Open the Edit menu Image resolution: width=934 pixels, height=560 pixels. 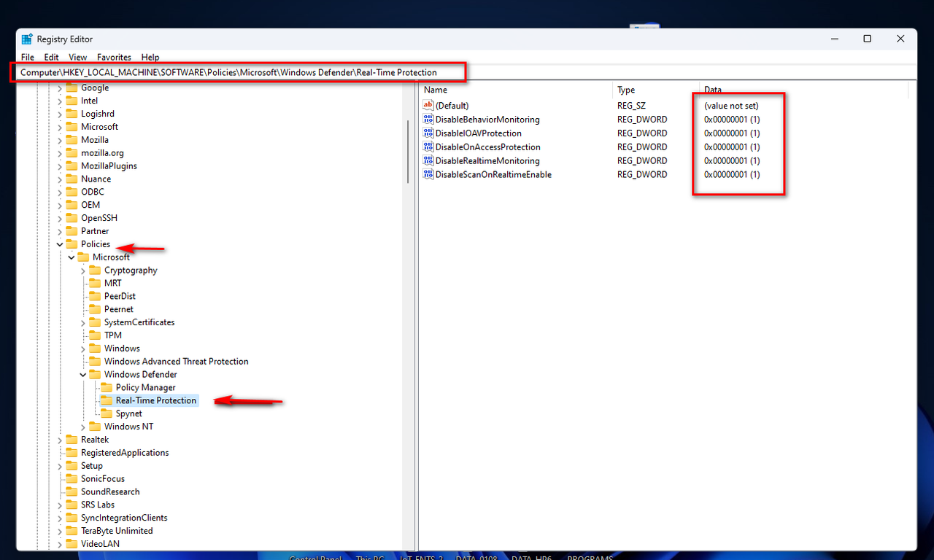51,57
